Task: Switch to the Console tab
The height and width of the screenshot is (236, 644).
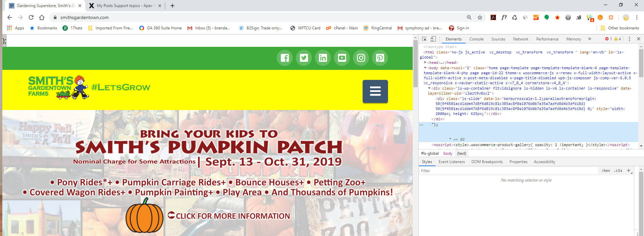Action: (476, 39)
